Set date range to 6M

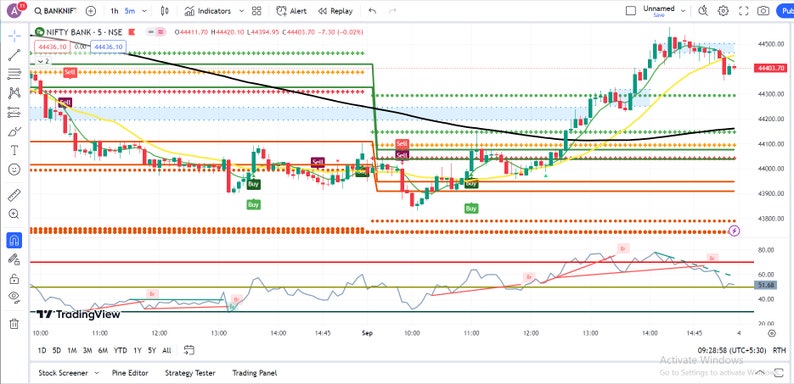coord(103,350)
